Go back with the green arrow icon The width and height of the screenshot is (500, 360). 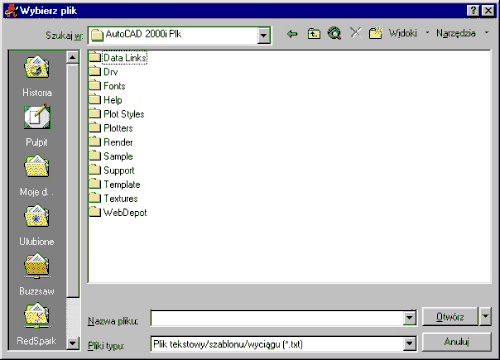(292, 34)
